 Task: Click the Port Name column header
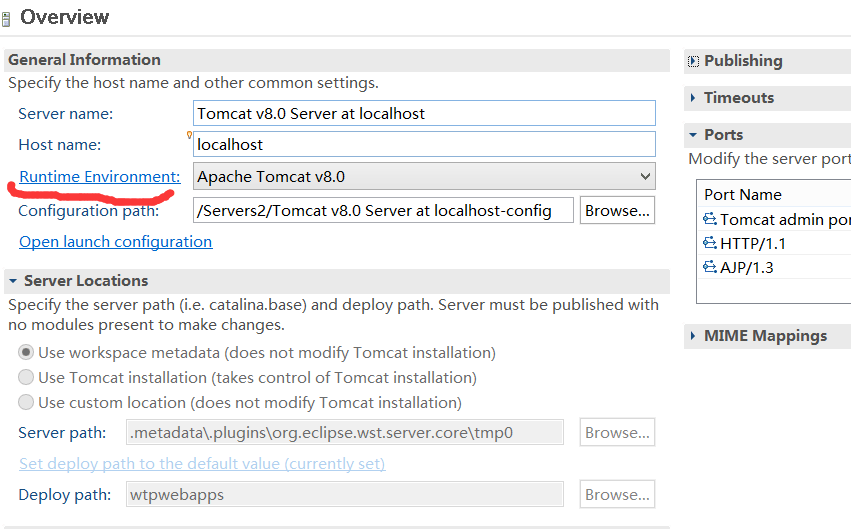(743, 195)
